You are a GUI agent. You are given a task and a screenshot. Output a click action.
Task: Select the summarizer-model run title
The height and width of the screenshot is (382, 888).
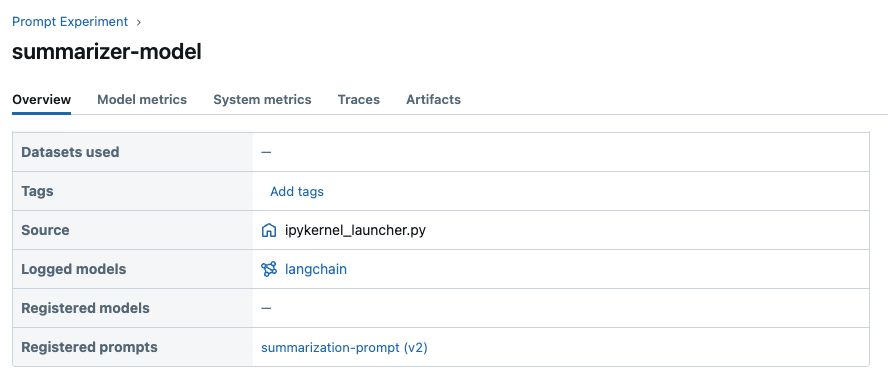coord(106,52)
